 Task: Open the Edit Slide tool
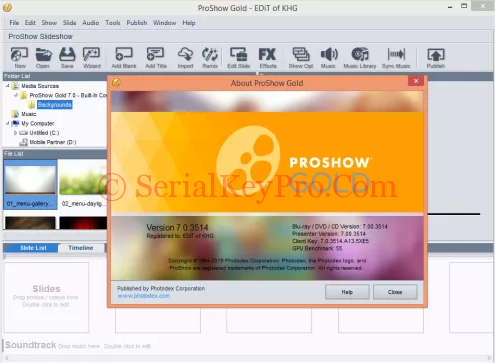click(x=238, y=58)
